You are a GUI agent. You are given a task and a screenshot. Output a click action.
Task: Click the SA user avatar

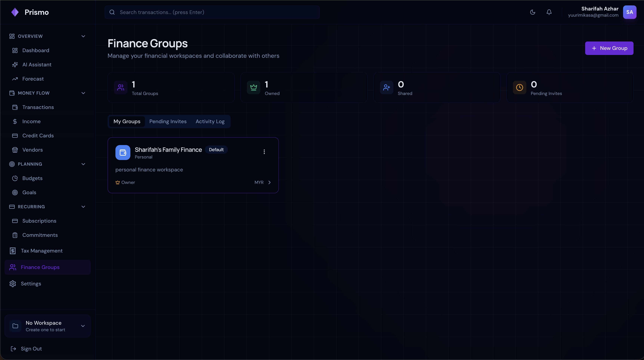(629, 12)
